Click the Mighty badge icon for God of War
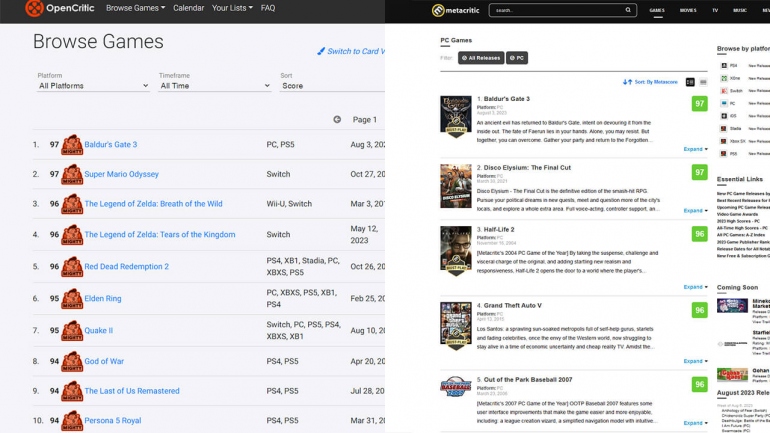The image size is (770, 433). coord(72,361)
